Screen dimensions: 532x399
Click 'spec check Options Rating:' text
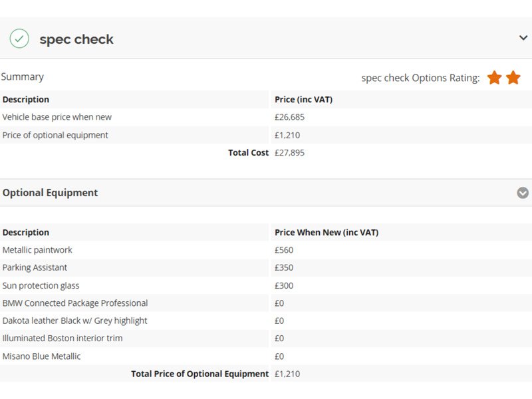pos(420,78)
